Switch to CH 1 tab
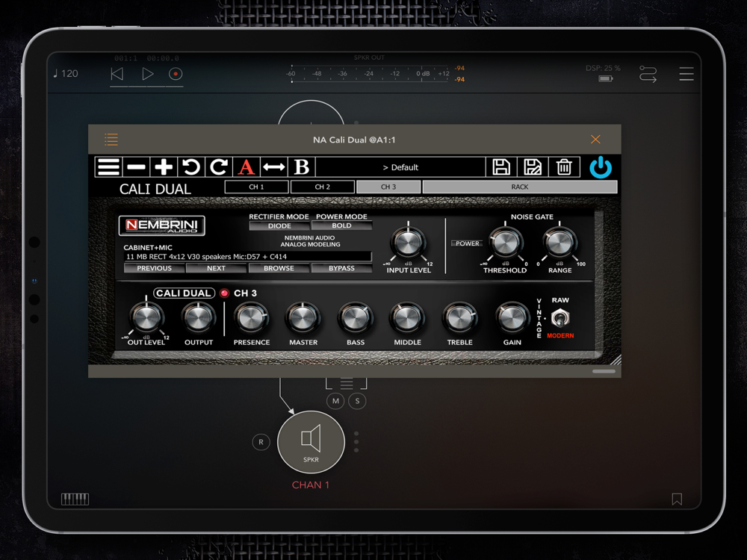747x560 pixels. tap(256, 187)
